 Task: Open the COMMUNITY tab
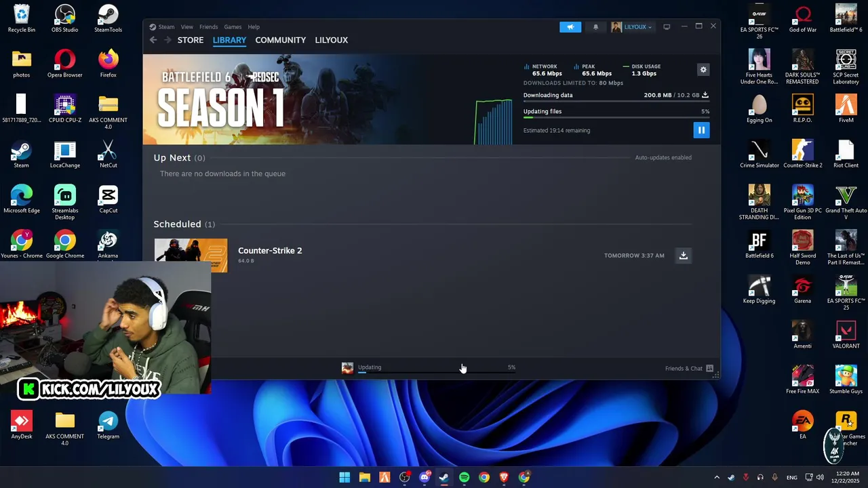point(281,40)
